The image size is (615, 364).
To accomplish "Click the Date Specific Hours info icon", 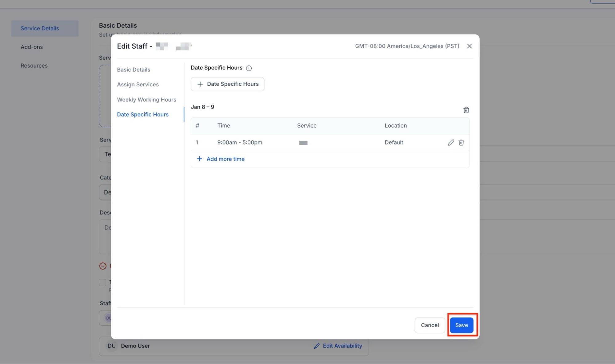I will click(249, 68).
